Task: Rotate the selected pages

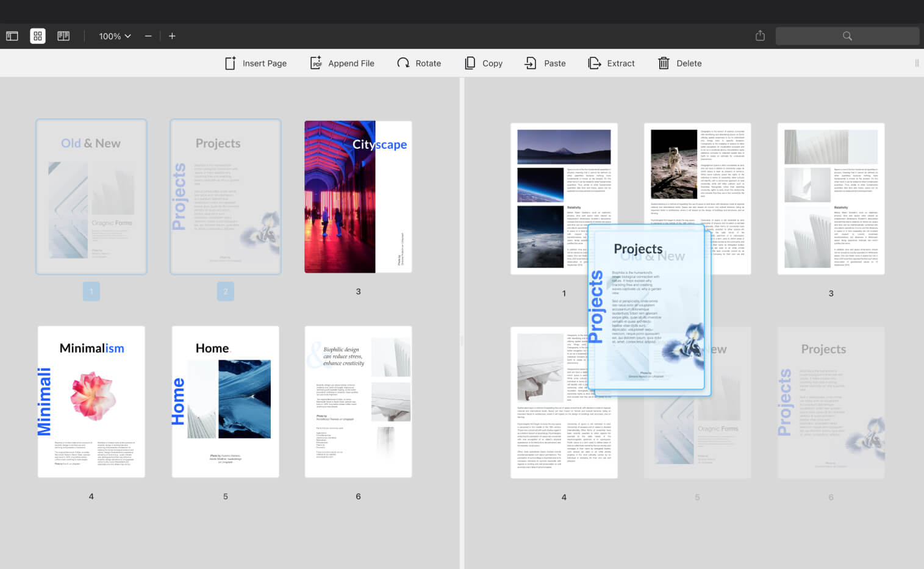Action: click(419, 63)
